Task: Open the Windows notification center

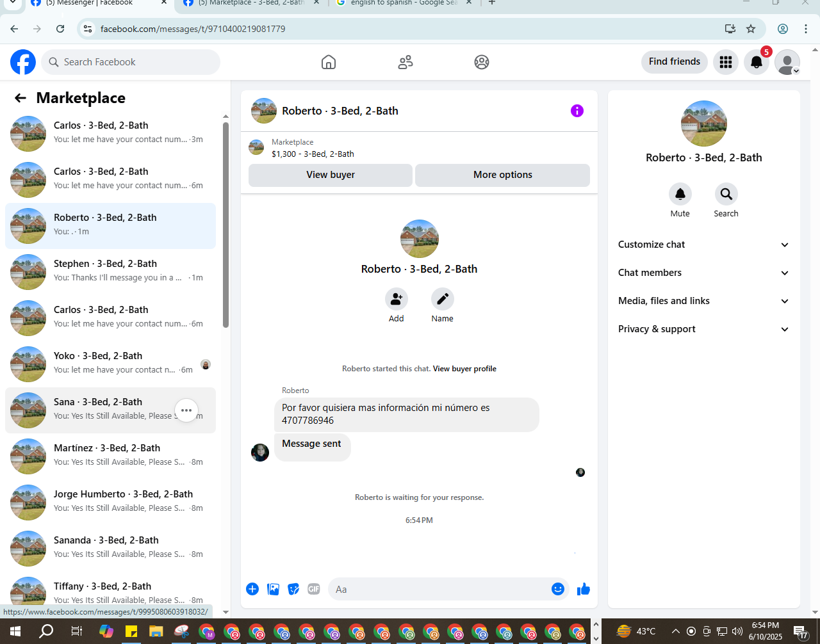Action: point(801,632)
